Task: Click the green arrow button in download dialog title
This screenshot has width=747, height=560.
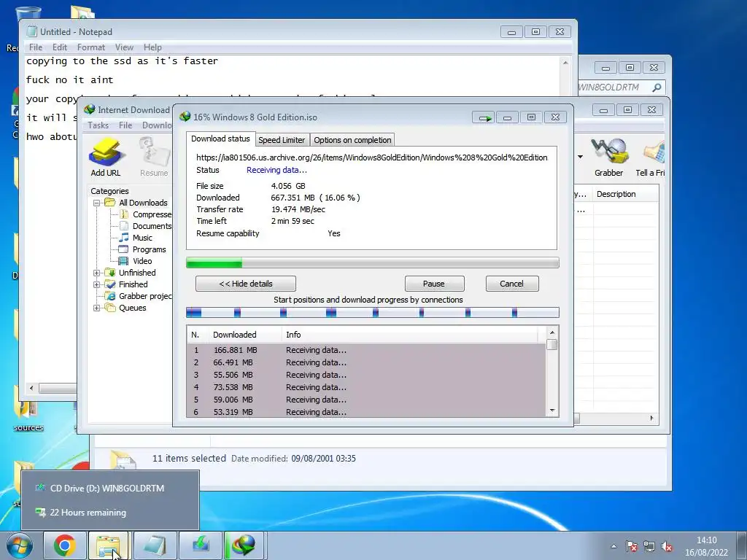Action: click(484, 117)
